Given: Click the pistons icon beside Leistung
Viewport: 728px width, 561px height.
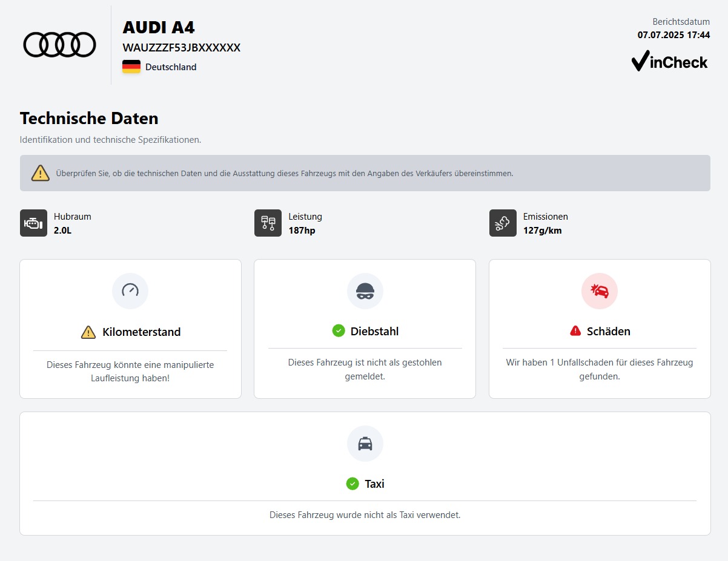Looking at the screenshot, I should click(268, 223).
